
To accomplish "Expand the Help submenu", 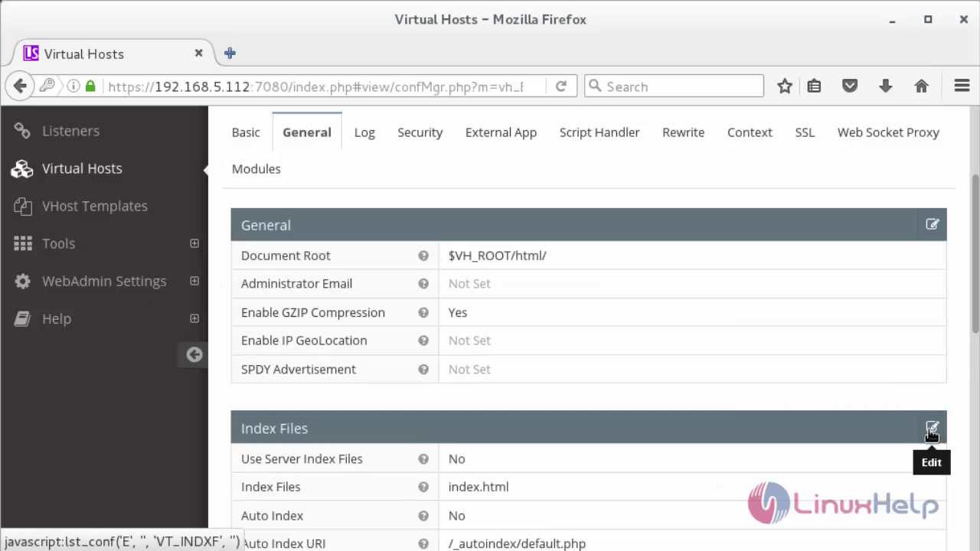I will [194, 318].
